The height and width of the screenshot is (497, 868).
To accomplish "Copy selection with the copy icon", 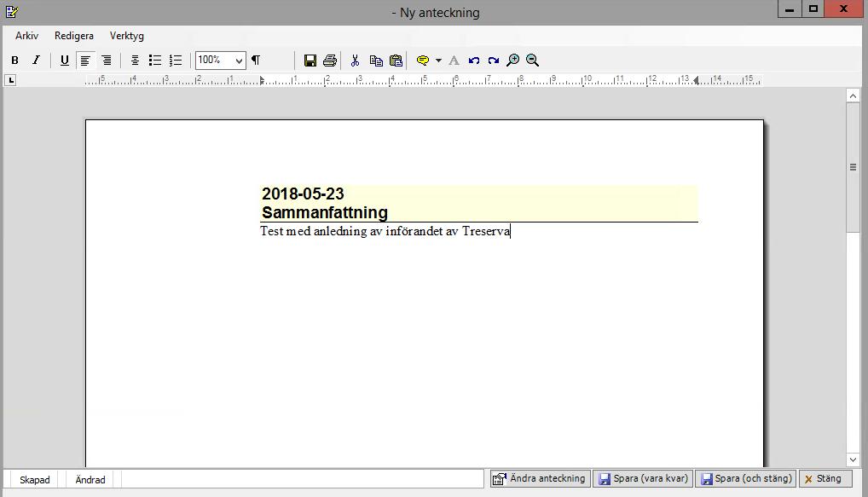I will tap(376, 61).
